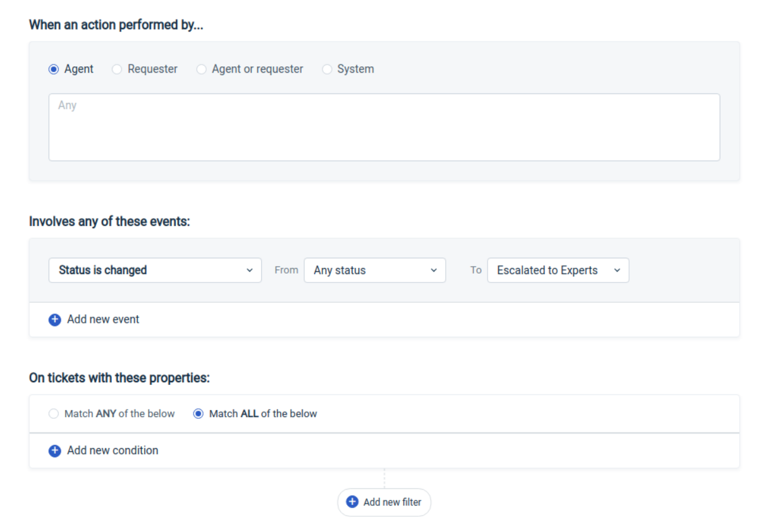Select the Requester radio option
The image size is (767, 532).
click(x=117, y=70)
